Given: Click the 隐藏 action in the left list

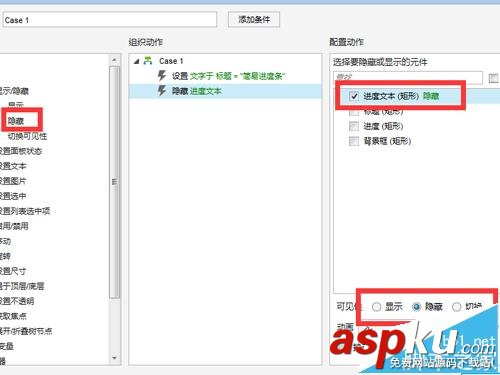Looking at the screenshot, I should 16,121.
